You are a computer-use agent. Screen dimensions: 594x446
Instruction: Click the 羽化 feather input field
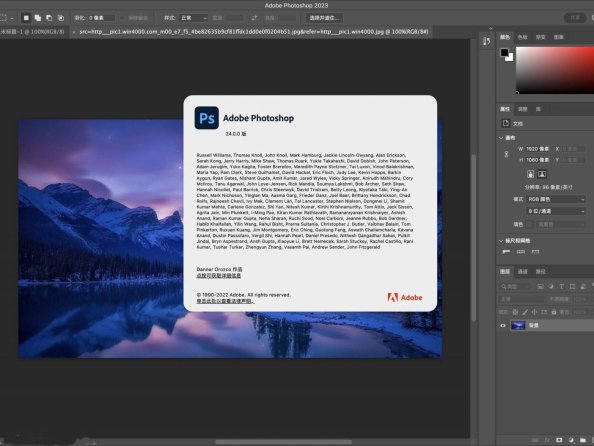point(102,18)
